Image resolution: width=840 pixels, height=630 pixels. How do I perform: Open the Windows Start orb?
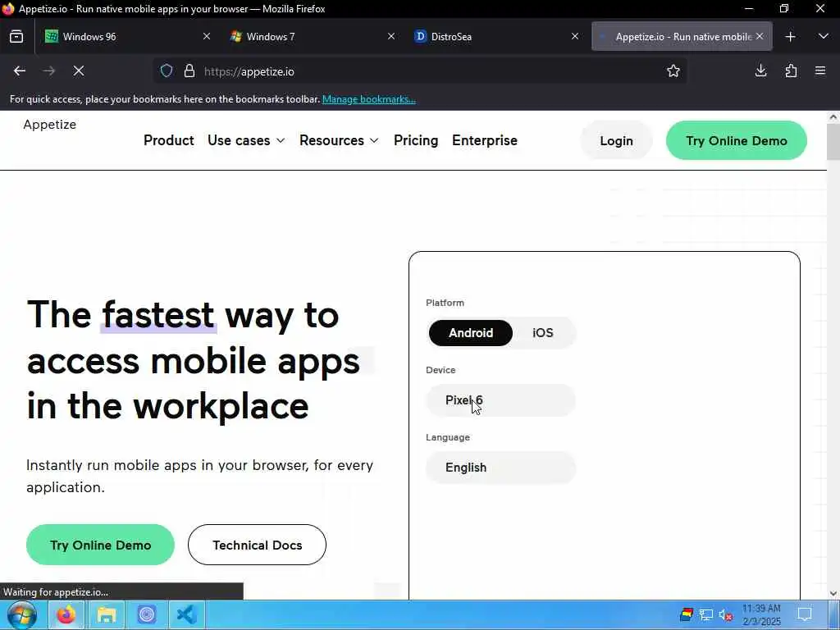tap(22, 615)
